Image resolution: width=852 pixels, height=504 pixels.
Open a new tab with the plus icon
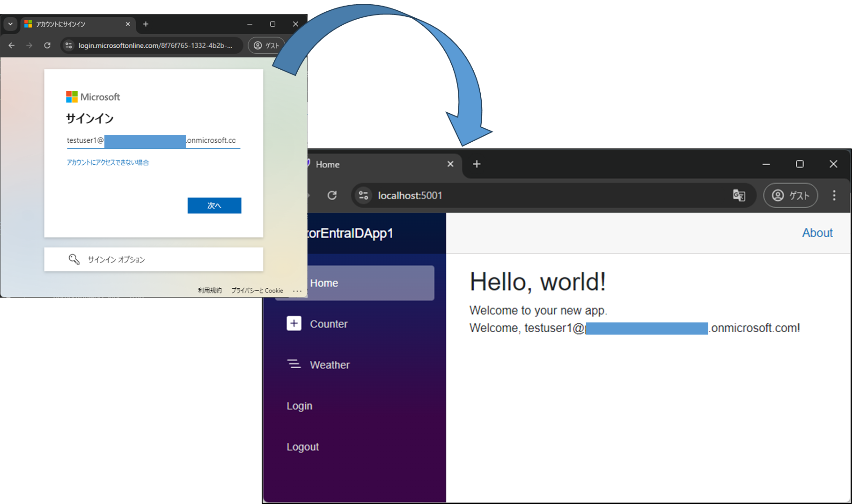pos(477,164)
